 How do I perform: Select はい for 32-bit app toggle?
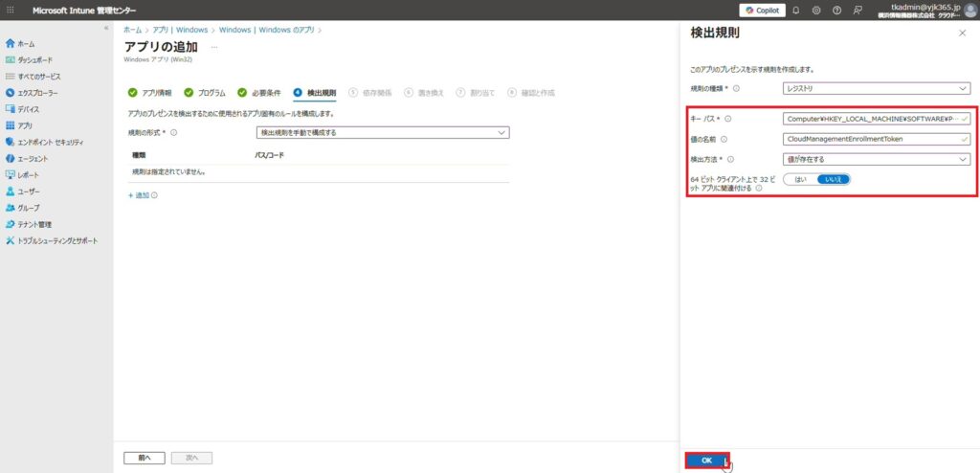799,179
